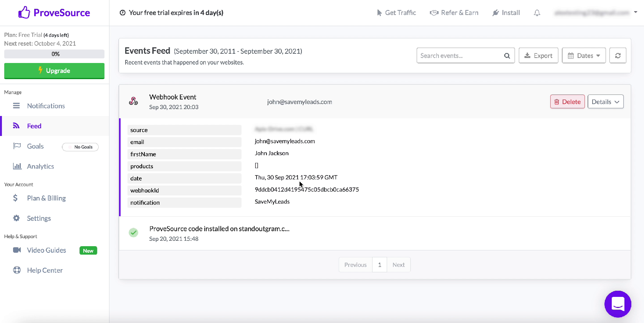The height and width of the screenshot is (323, 644).
Task: Export the events feed
Action: 538,55
